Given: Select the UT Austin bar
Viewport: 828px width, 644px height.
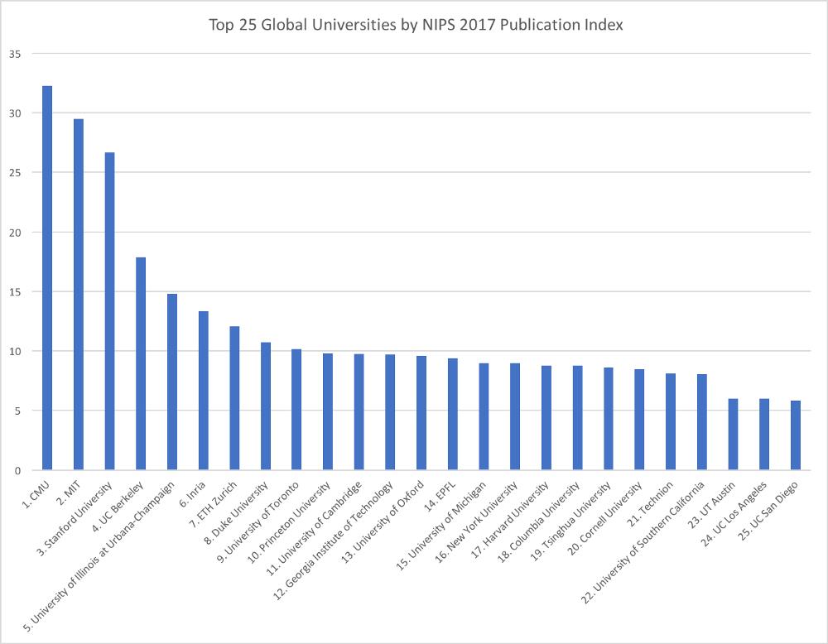Looking at the screenshot, I should [x=733, y=435].
